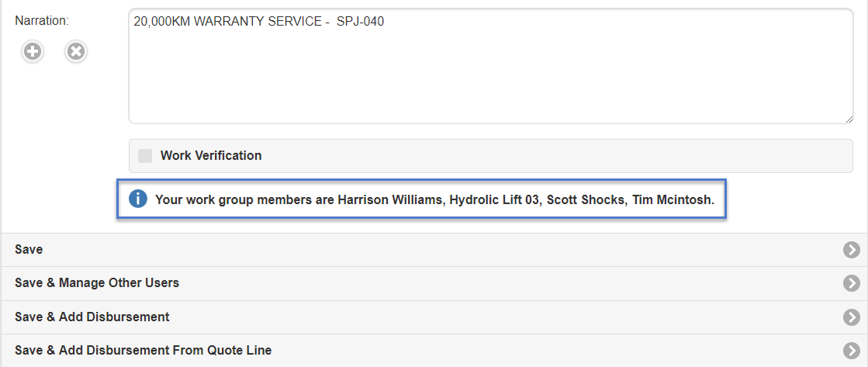Screen dimensions: 868x367
Task: Click the narration box resize handle
Action: click(849, 118)
